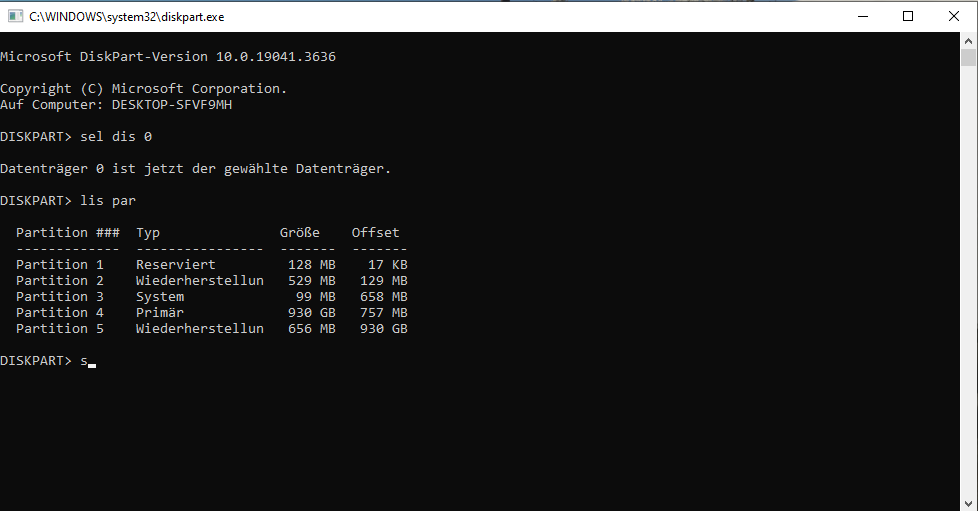This screenshot has width=978, height=511.
Task: Click the vertical scrollbar thumb
Action: 968,57
